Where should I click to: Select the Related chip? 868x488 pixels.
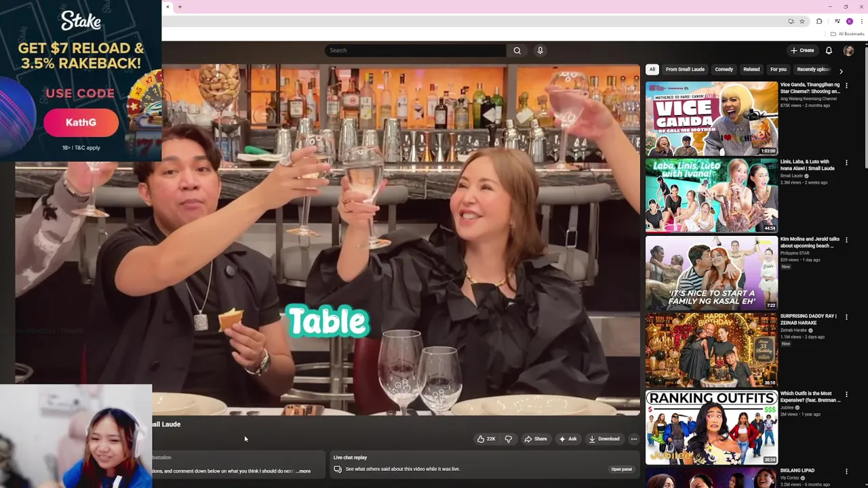[751, 69]
